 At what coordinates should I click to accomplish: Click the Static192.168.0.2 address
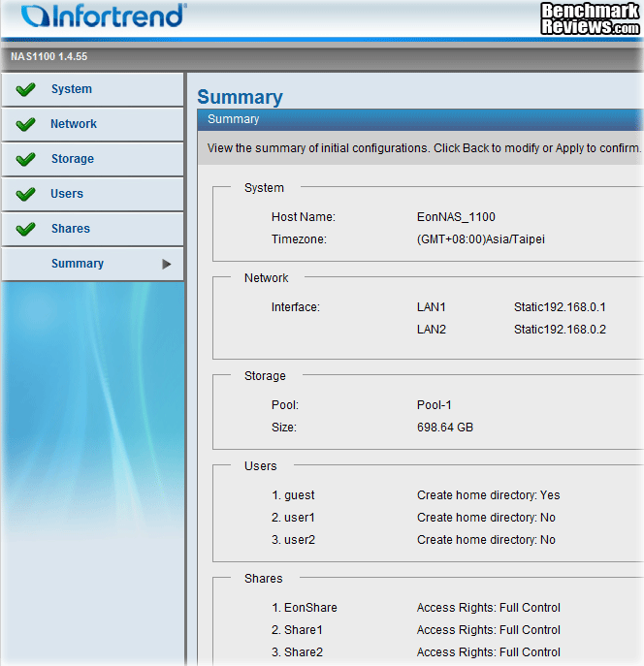pyautogui.click(x=560, y=330)
